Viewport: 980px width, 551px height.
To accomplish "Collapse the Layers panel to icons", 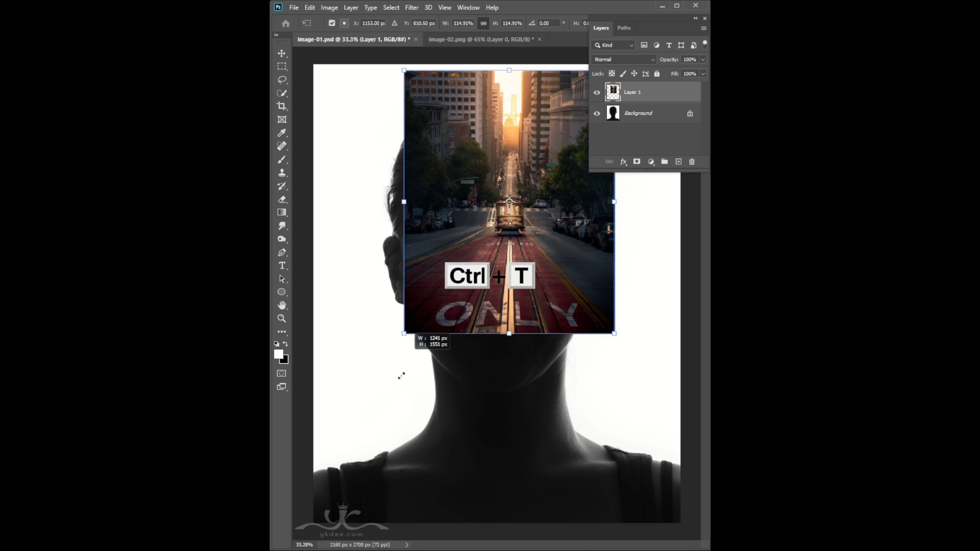I will point(695,18).
